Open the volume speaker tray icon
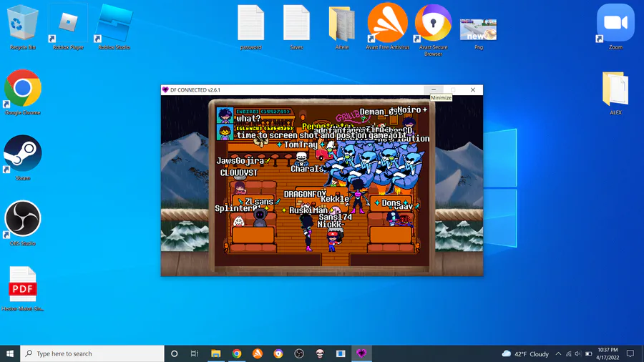This screenshot has height=362, width=644. coord(578,354)
